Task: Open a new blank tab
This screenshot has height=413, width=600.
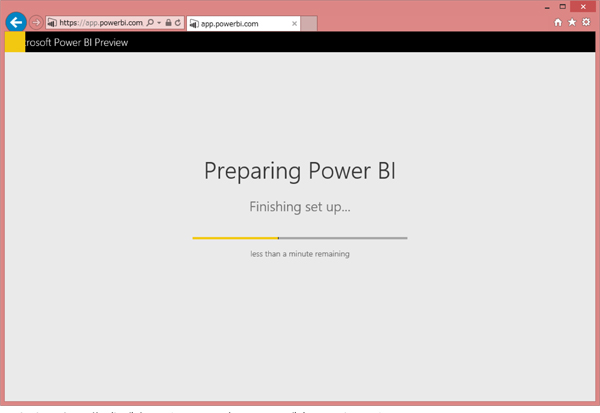Action: tap(309, 24)
